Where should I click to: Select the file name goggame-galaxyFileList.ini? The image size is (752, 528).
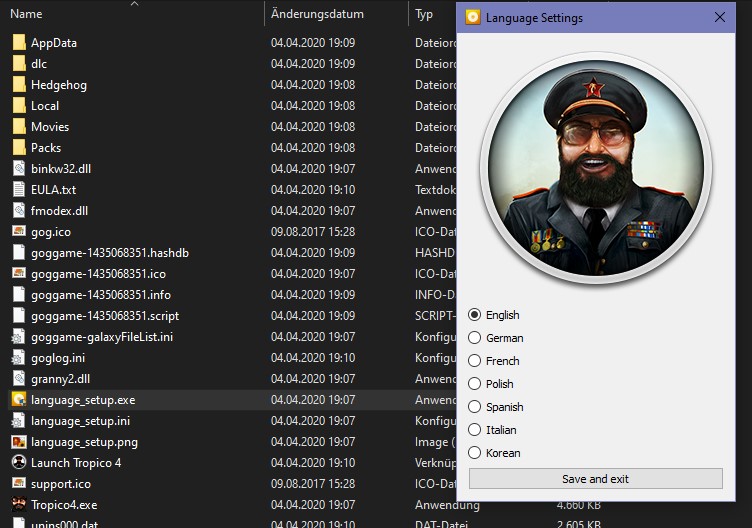coord(102,337)
